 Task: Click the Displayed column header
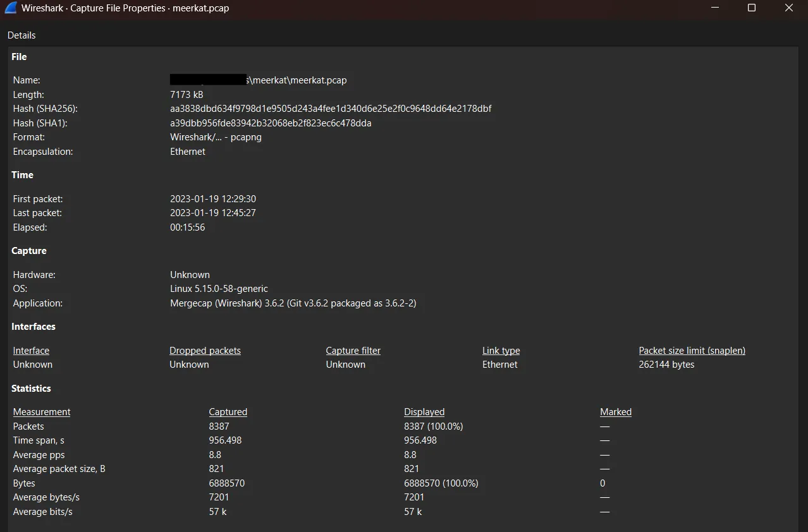(x=424, y=411)
